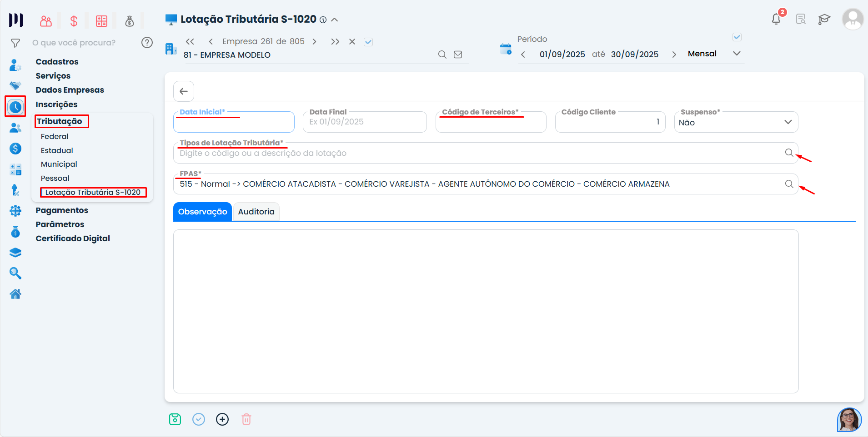Click the search icon in FPAS field
The width and height of the screenshot is (868, 437).
point(789,184)
